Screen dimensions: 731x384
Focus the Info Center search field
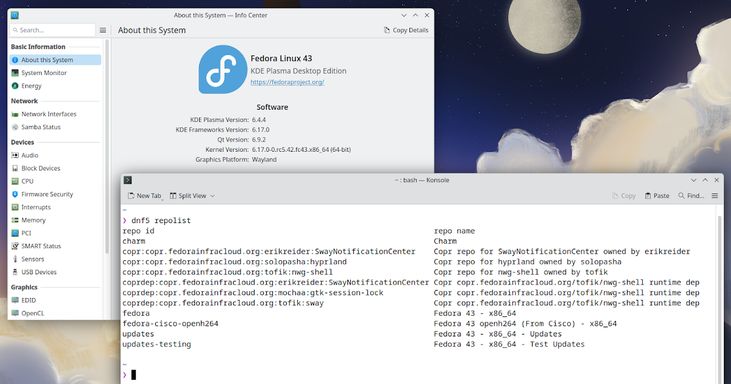52,30
